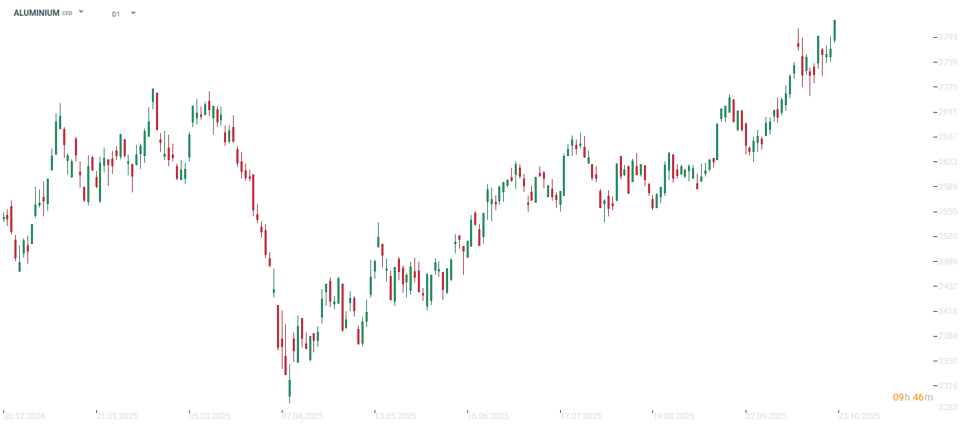Click the 07.04.2025 date marker

[x=302, y=416]
